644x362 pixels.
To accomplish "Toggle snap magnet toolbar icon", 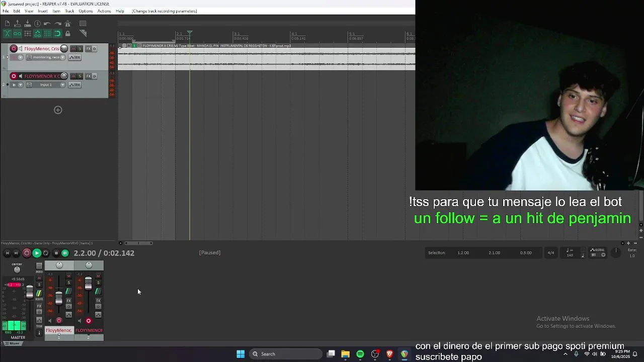I will 57,34.
